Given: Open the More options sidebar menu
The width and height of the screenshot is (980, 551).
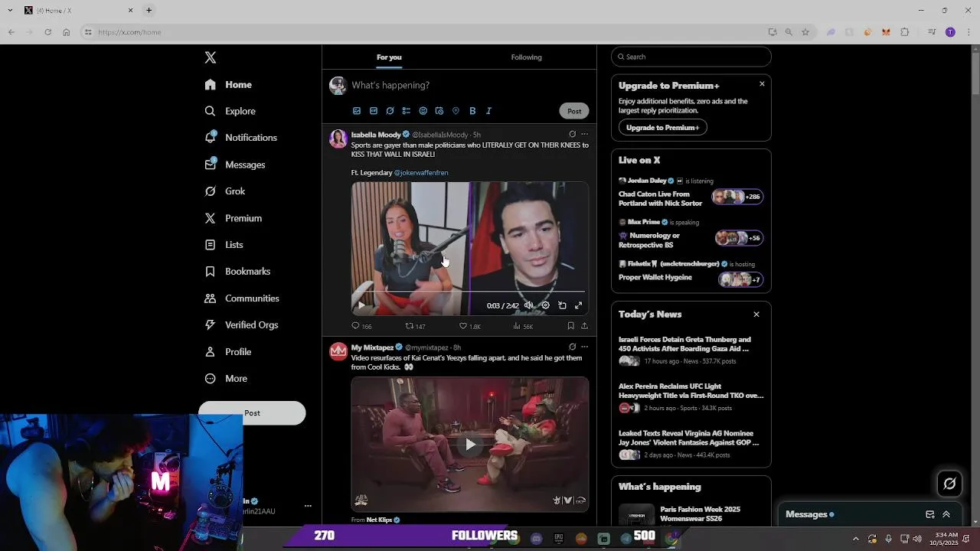Looking at the screenshot, I should click(227, 379).
